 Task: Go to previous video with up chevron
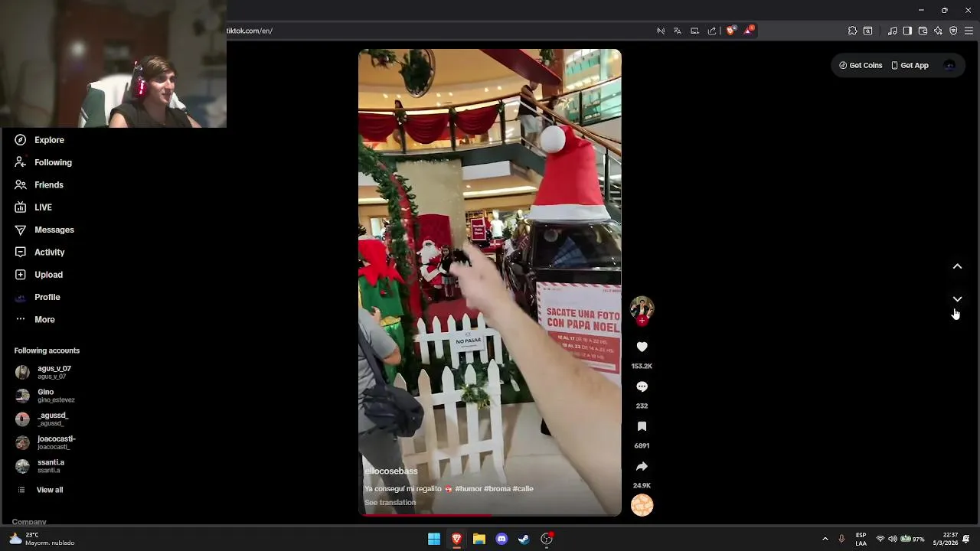tap(957, 266)
